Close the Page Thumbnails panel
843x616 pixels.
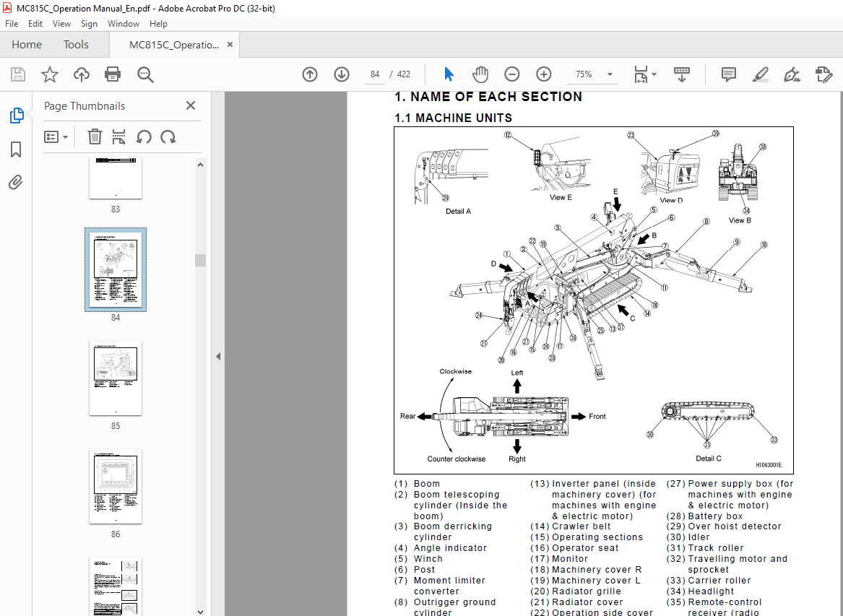(x=190, y=106)
